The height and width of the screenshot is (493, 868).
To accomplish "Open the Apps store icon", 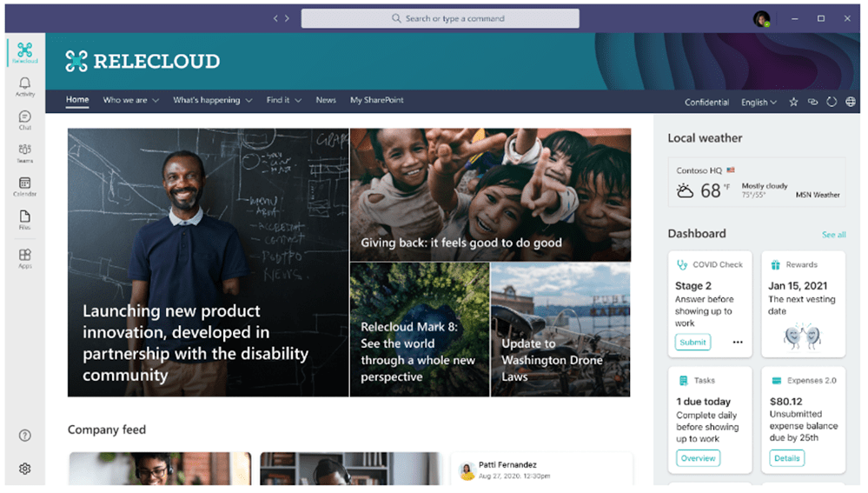I will (x=24, y=257).
